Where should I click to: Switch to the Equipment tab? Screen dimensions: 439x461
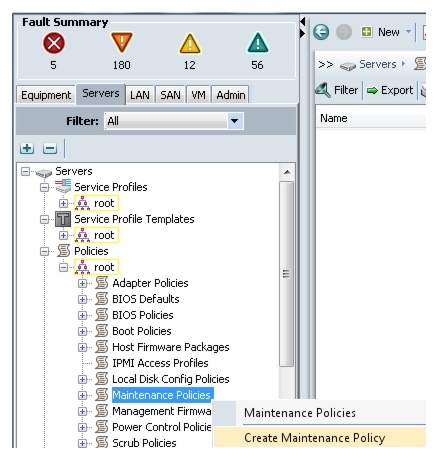click(46, 95)
